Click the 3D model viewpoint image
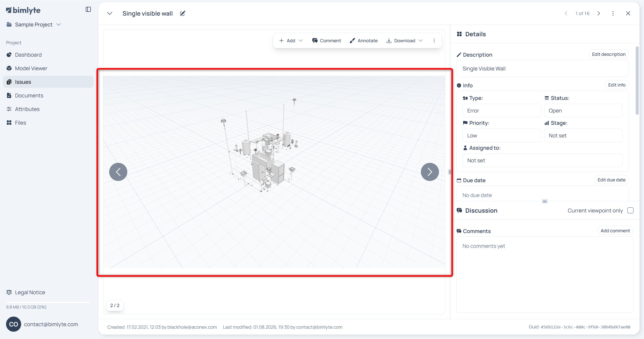 click(274, 172)
